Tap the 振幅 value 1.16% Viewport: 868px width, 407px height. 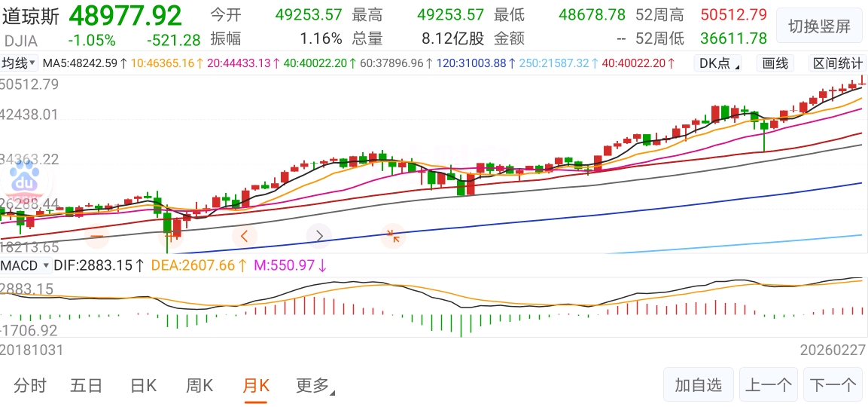(x=321, y=38)
